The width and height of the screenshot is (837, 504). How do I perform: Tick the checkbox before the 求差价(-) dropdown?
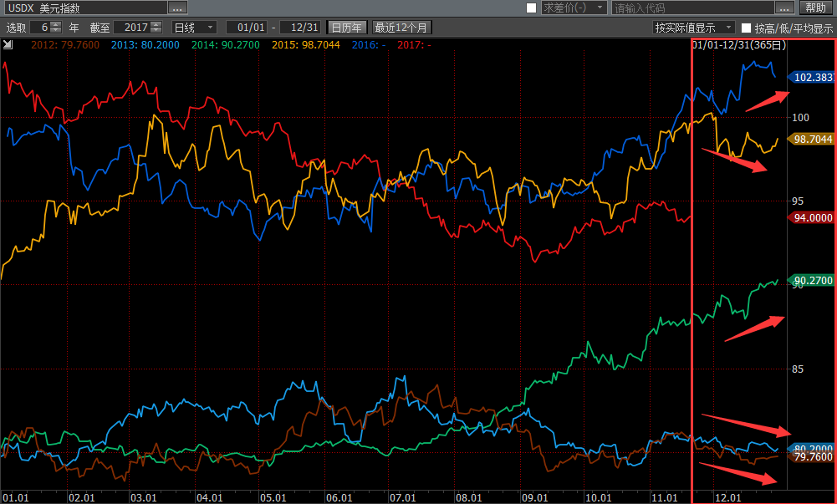point(531,8)
